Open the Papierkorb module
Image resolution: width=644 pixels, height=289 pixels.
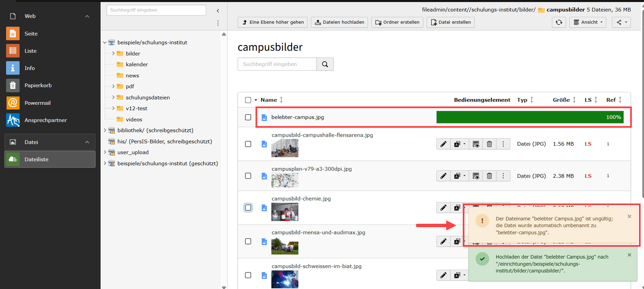tap(38, 86)
